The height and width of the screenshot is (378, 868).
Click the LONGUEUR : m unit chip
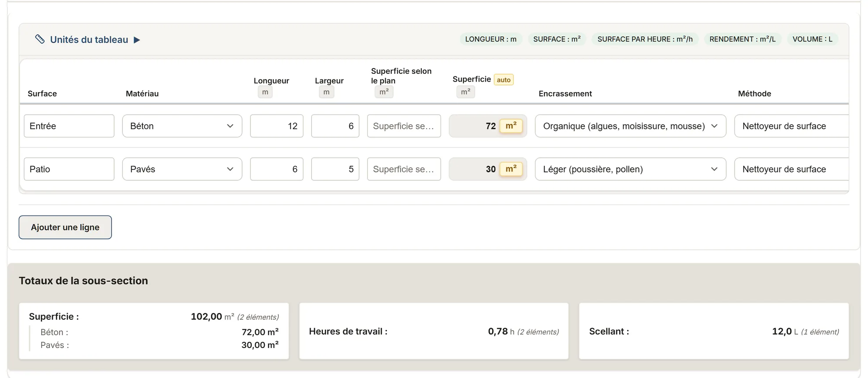pos(491,39)
